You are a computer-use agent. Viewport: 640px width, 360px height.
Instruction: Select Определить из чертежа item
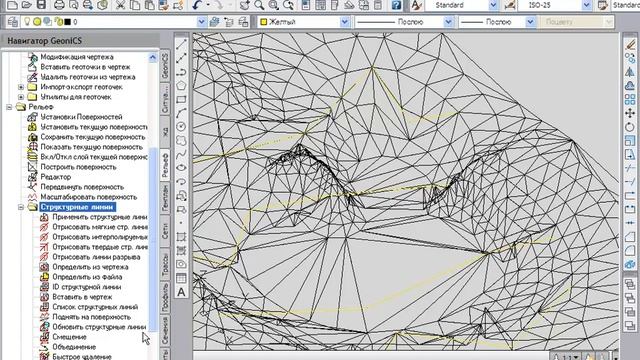pyautogui.click(x=90, y=267)
